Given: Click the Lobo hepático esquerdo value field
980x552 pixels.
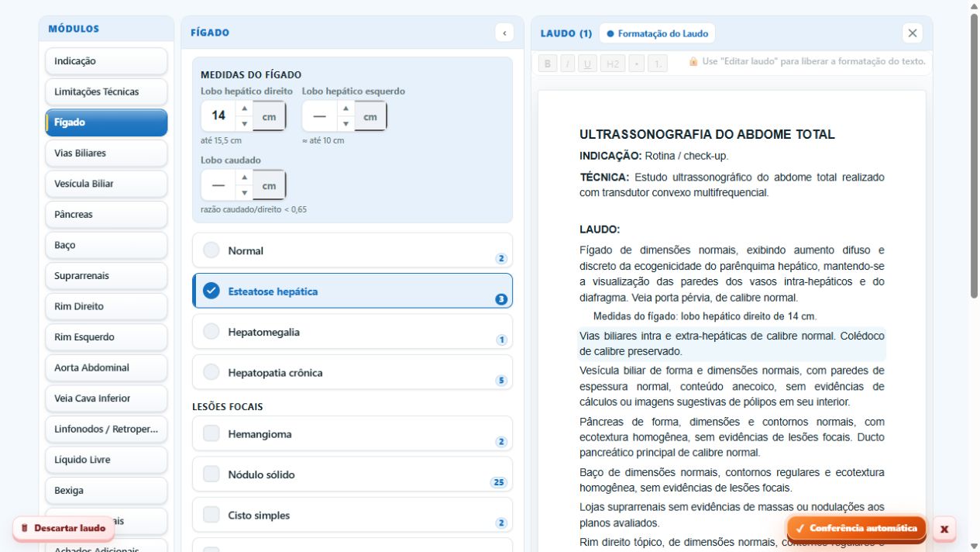Looking at the screenshot, I should [320, 116].
